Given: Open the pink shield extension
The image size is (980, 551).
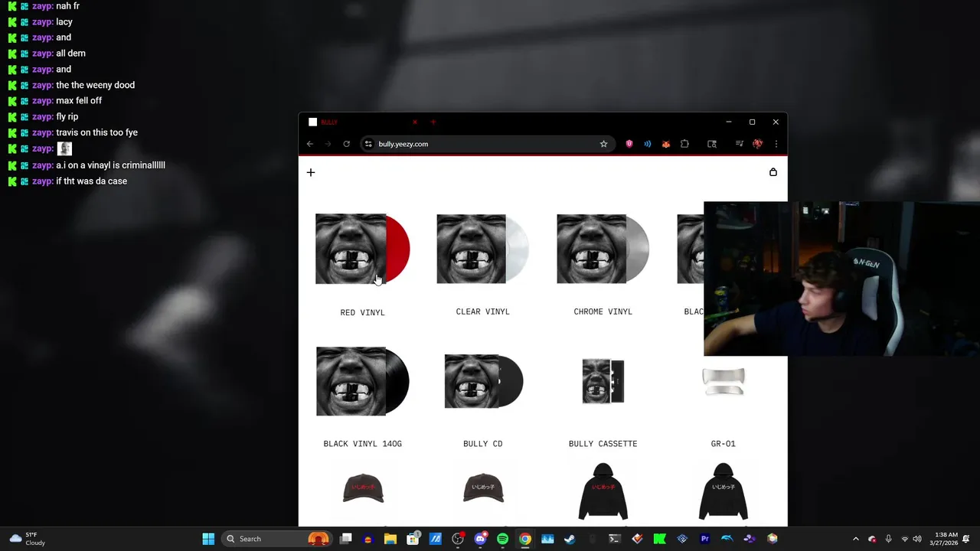Looking at the screenshot, I should (629, 144).
